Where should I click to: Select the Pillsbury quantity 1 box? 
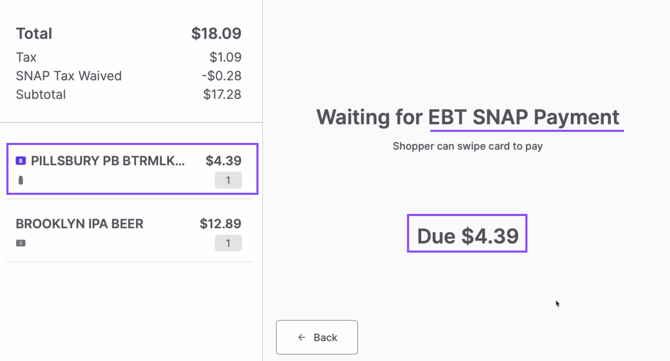coord(228,180)
